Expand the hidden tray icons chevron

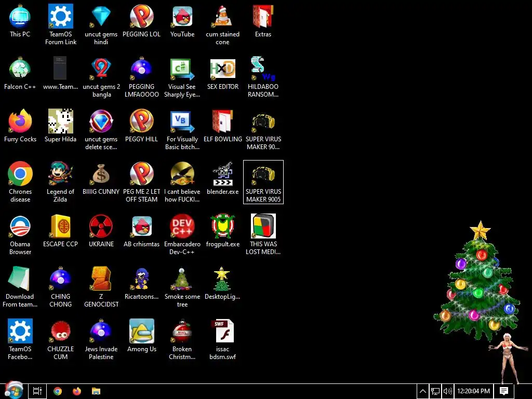tap(423, 391)
